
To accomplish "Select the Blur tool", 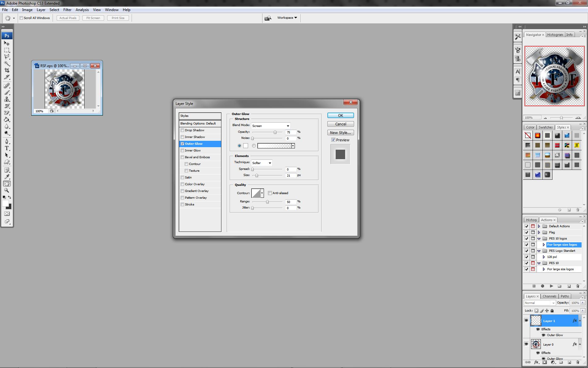I will click(x=7, y=126).
